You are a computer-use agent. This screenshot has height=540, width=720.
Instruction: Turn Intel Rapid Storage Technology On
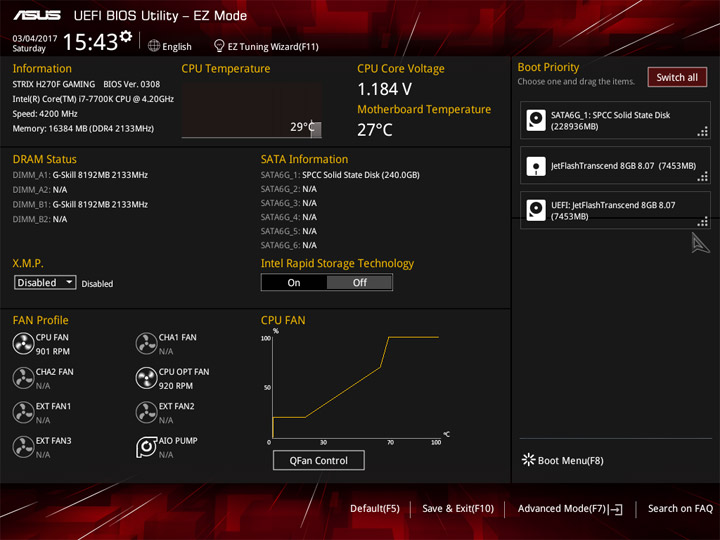(x=294, y=282)
